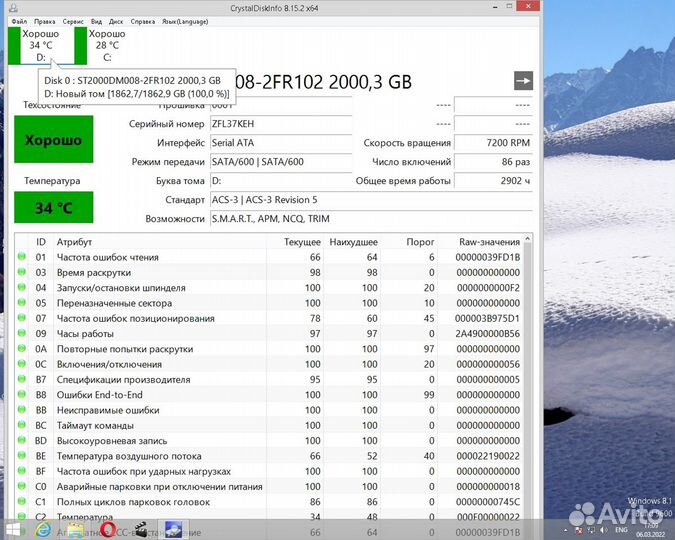Open the Вид menu
Viewport: 675px width, 540px height.
[96, 21]
